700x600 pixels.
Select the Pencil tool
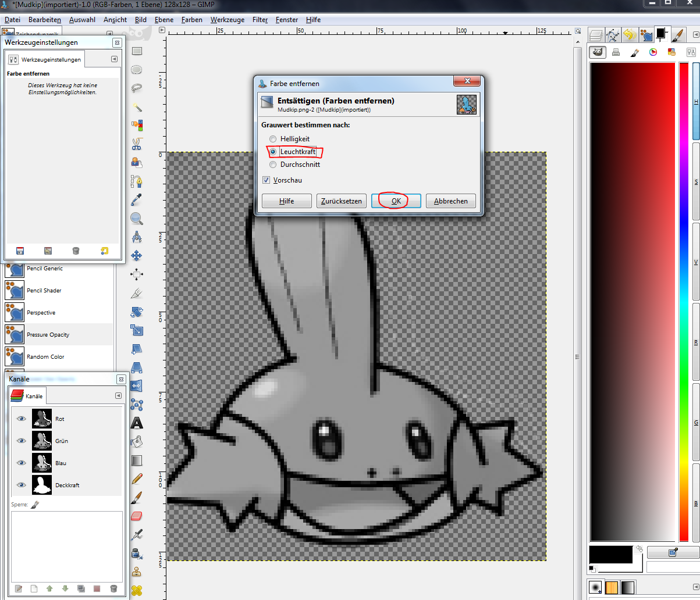[x=137, y=479]
